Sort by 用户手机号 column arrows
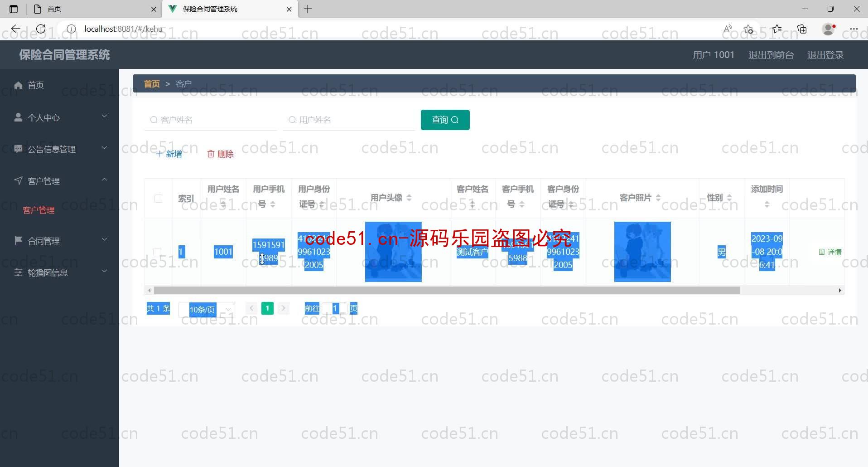The height and width of the screenshot is (467, 868). point(273,204)
